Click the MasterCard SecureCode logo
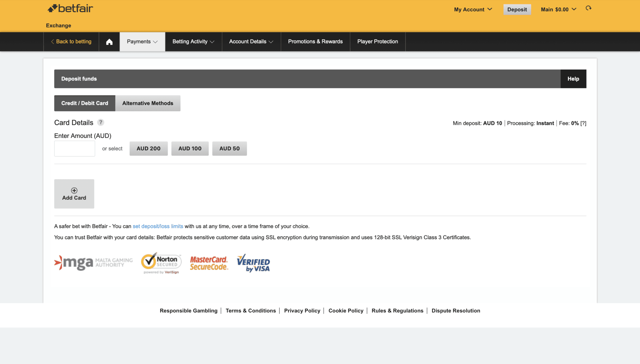Viewport: 640px width, 364px height. 209,263
